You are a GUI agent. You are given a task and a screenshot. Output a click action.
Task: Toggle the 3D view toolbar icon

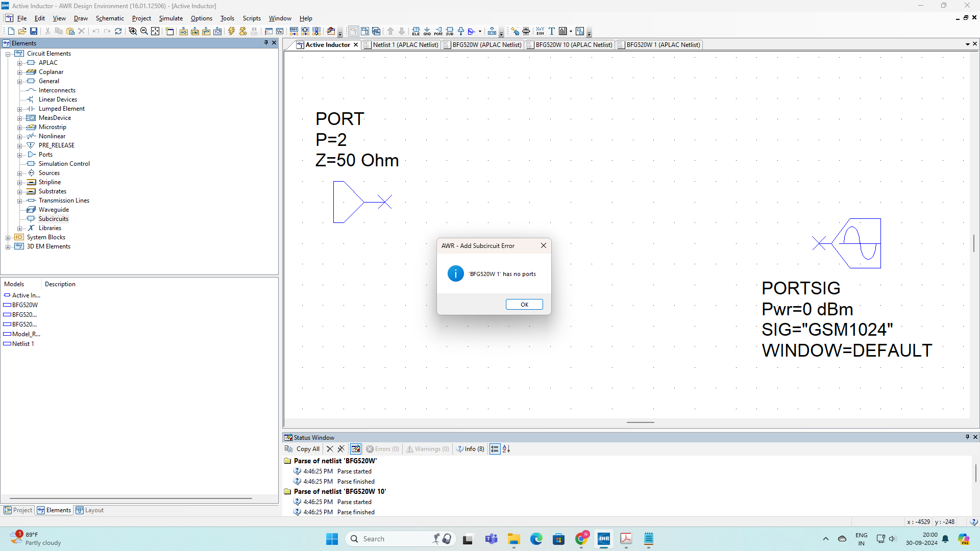pyautogui.click(x=376, y=31)
